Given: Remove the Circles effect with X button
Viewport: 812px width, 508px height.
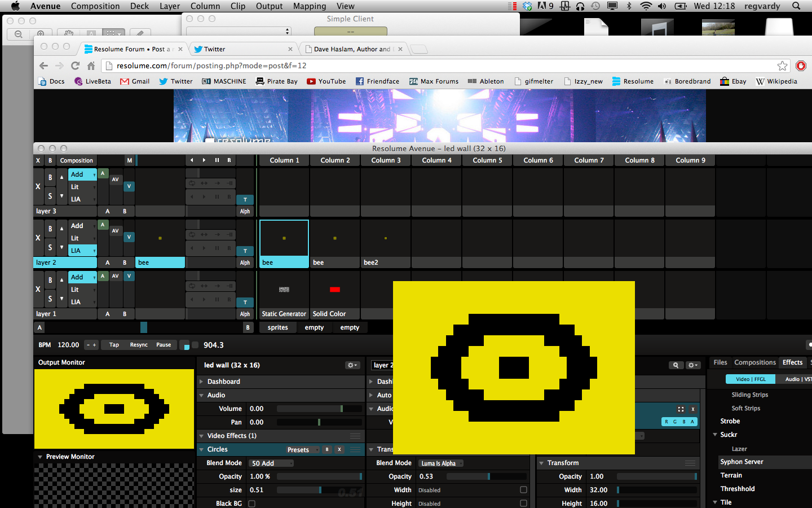Looking at the screenshot, I should tap(339, 450).
